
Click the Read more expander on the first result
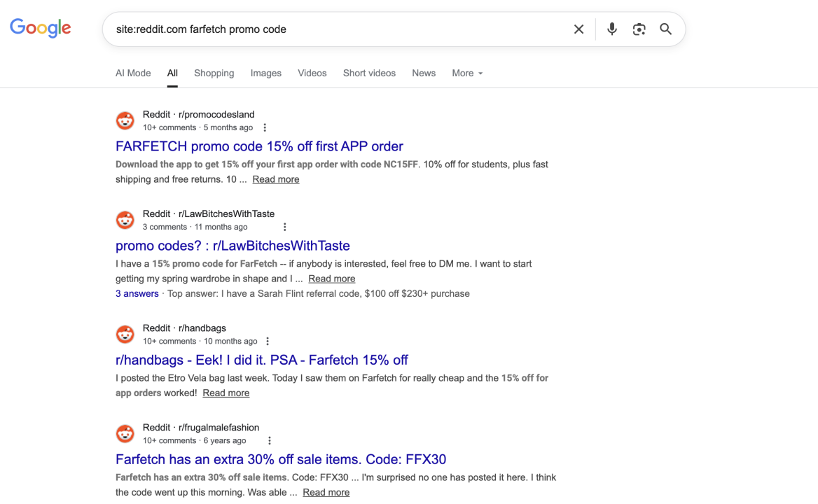[275, 178]
